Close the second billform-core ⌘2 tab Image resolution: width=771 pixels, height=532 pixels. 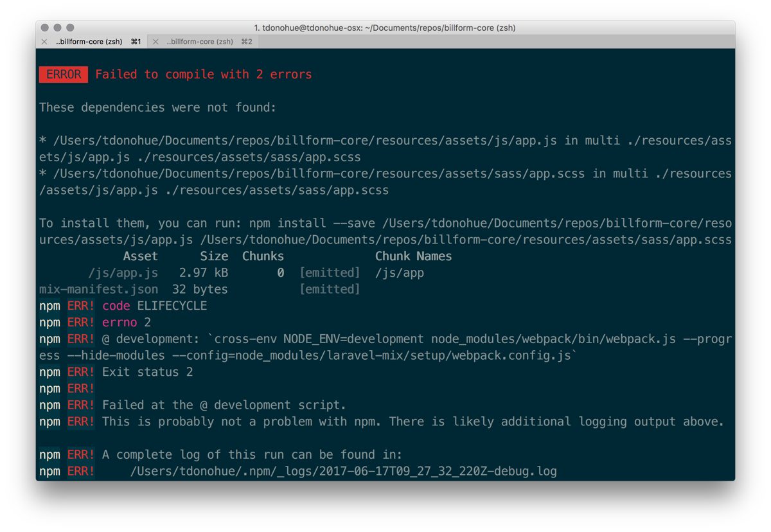155,42
